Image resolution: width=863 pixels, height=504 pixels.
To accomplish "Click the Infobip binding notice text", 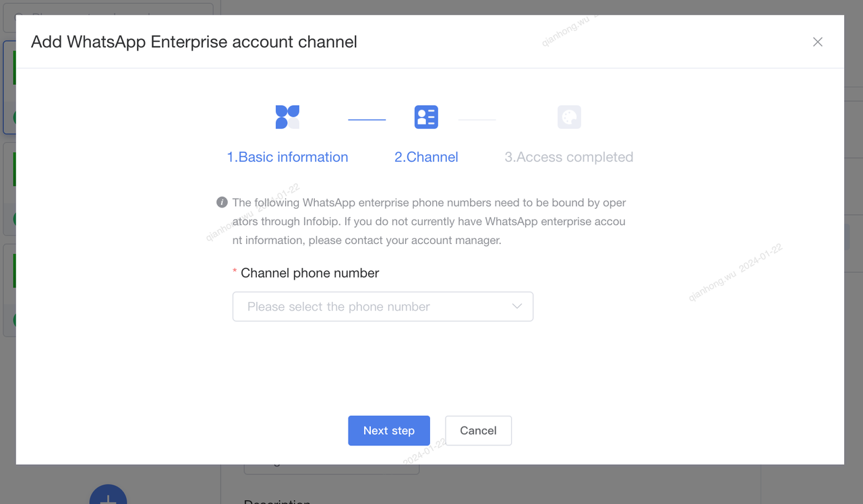I will pos(429,221).
